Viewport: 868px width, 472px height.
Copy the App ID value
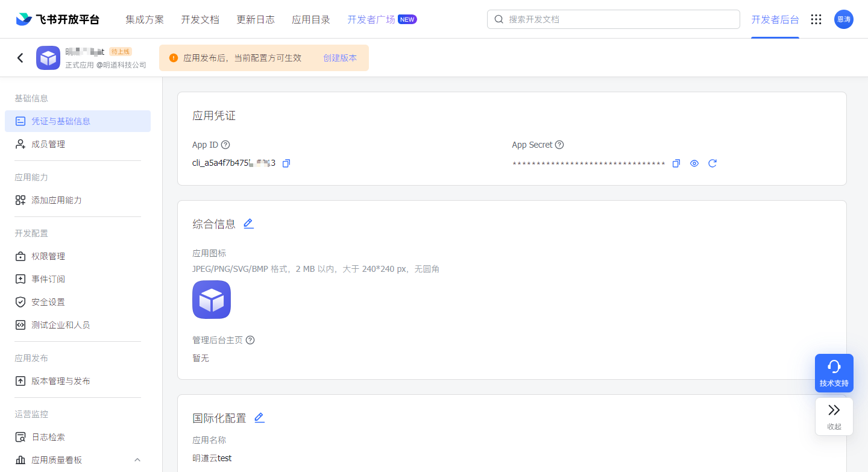pos(286,163)
